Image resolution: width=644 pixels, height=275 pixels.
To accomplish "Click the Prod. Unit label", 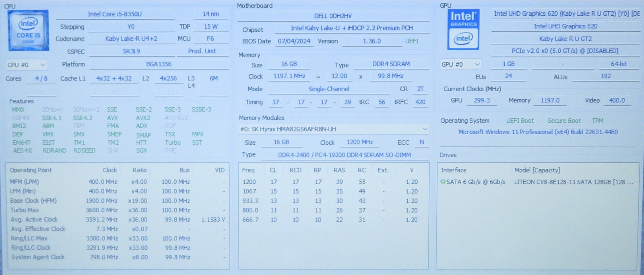I will [x=202, y=51].
